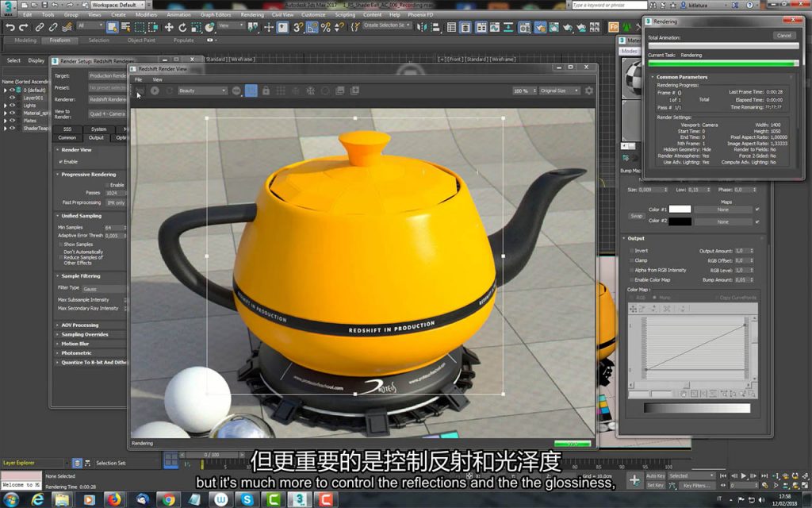Activate the Select and Rotate tool
The image size is (812, 508).
point(182,27)
